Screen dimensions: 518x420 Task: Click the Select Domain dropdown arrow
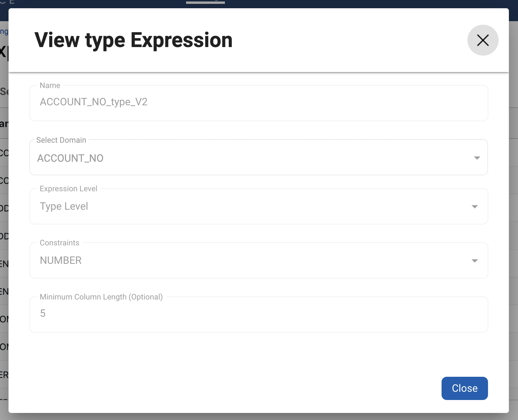pyautogui.click(x=477, y=158)
